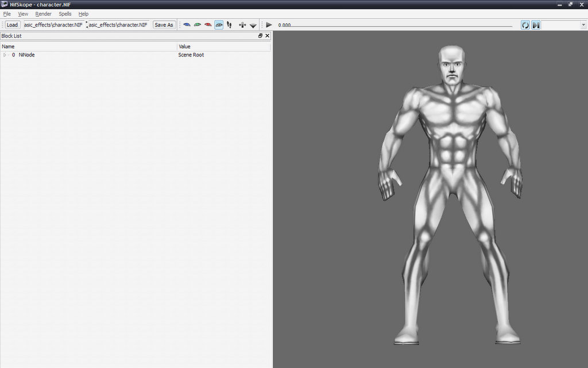Click the Load button

(x=12, y=25)
